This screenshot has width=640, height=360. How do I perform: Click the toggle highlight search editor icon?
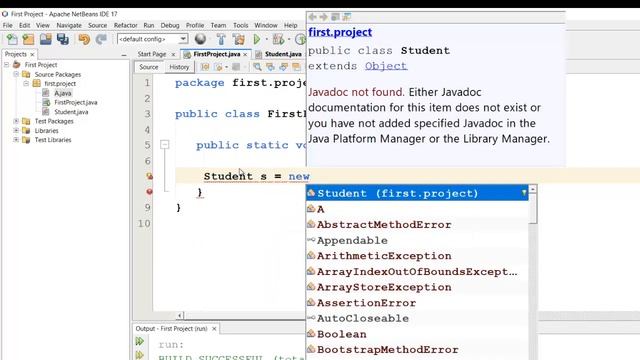296,67
